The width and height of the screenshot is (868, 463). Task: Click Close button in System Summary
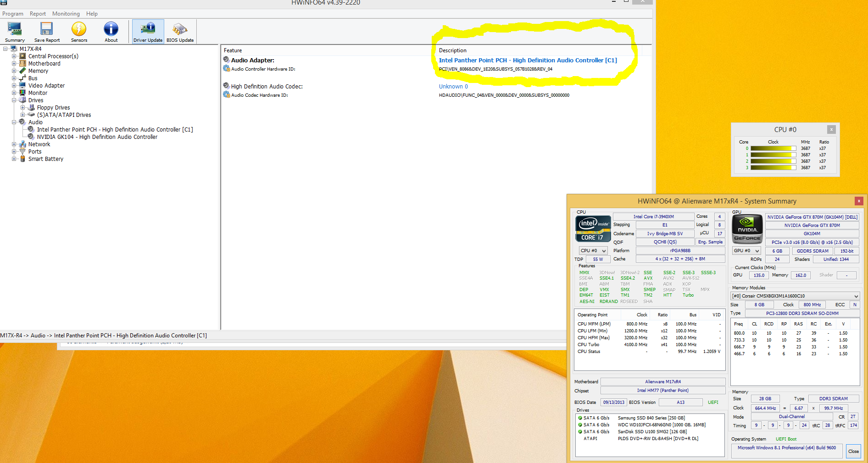coord(853,451)
